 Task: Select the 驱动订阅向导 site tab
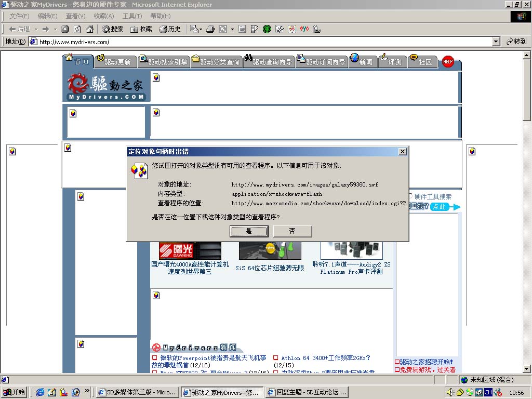322,62
